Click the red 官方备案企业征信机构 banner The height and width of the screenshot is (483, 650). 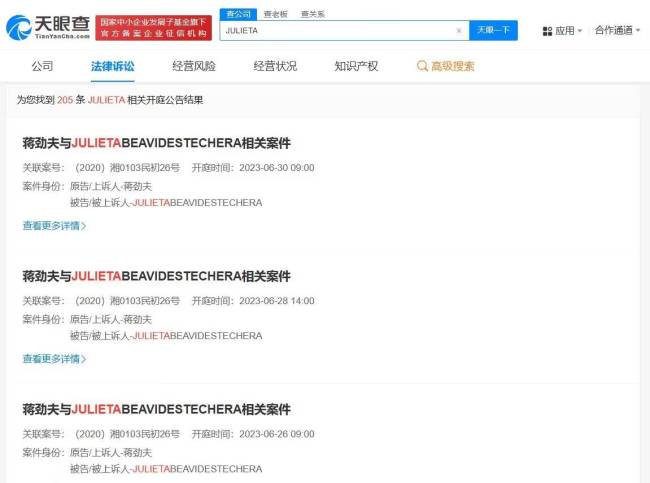point(153,28)
